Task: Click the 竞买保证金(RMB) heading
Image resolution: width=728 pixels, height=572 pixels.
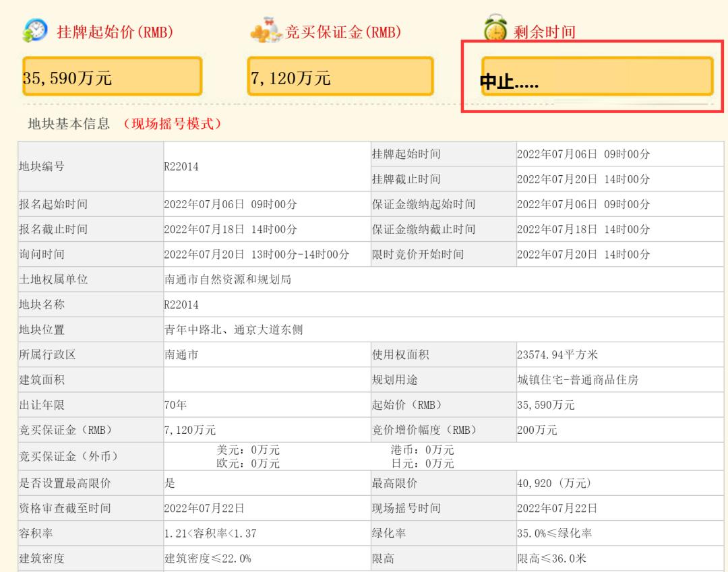Action: pos(343,32)
